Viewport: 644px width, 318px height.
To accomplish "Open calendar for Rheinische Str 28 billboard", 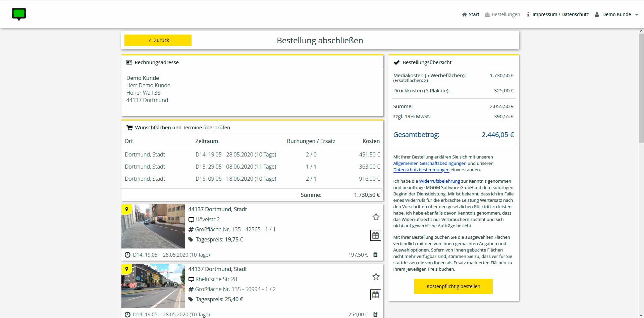I will (376, 295).
